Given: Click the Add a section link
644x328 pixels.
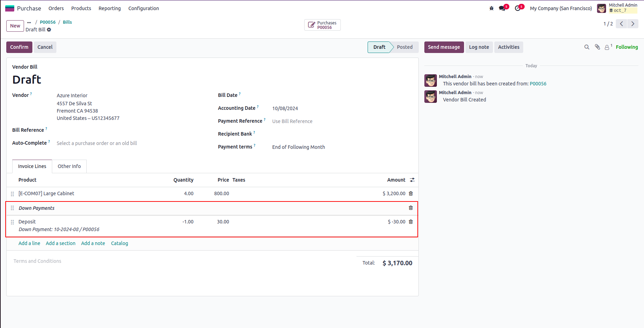Looking at the screenshot, I should (x=61, y=243).
